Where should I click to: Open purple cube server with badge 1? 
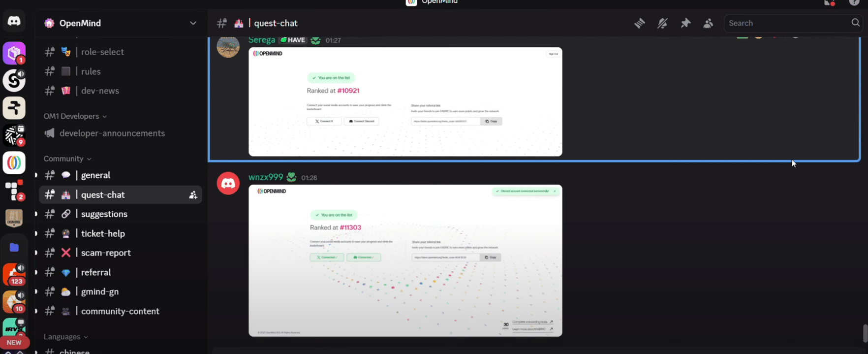14,53
